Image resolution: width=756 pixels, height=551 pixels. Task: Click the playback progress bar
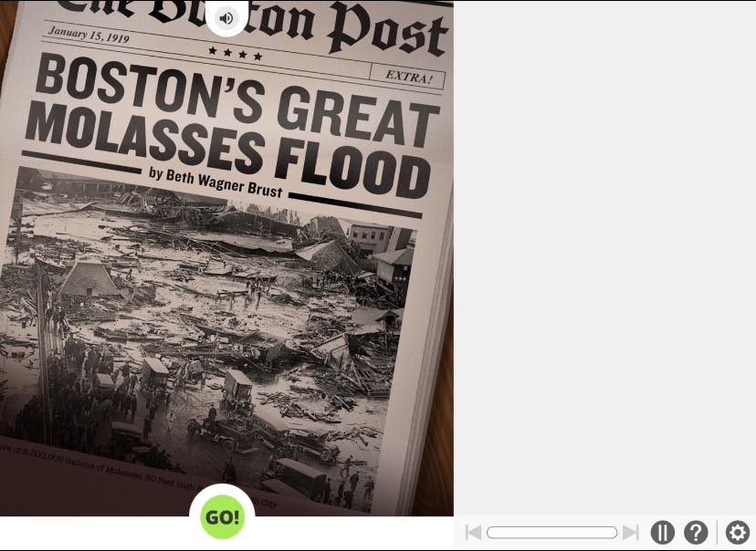551,533
